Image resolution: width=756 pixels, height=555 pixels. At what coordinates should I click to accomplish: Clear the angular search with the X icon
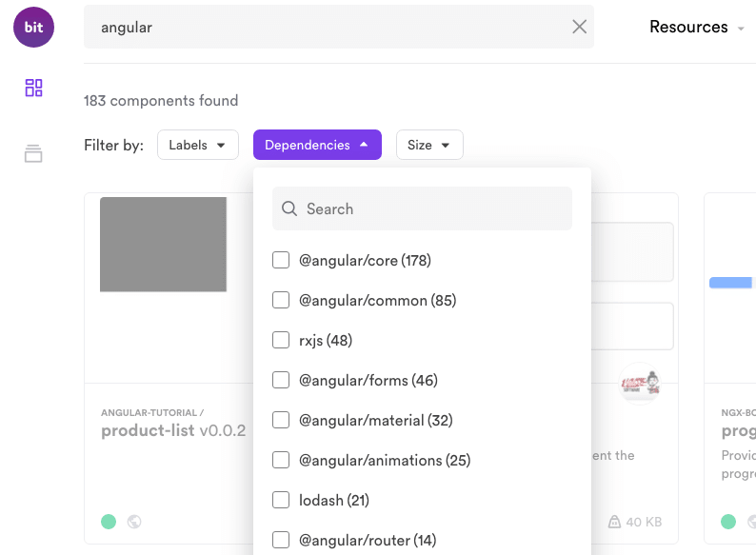tap(579, 27)
